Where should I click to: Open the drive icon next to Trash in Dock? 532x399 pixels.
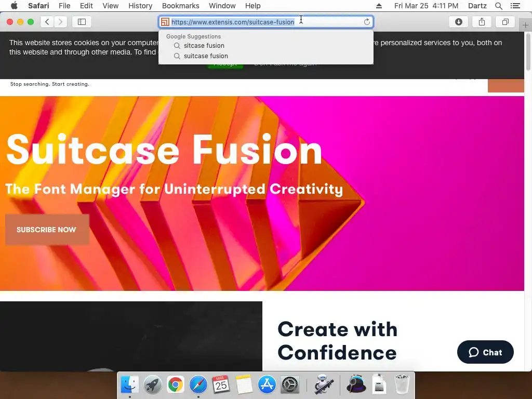(379, 384)
